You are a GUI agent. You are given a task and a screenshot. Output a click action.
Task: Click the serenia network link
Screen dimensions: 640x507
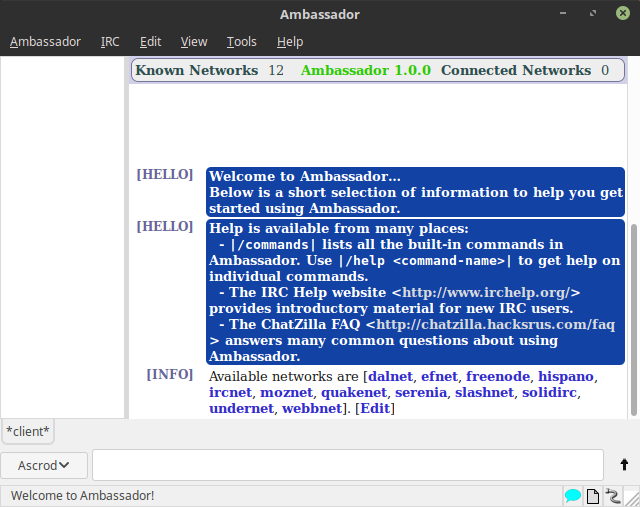coord(421,392)
